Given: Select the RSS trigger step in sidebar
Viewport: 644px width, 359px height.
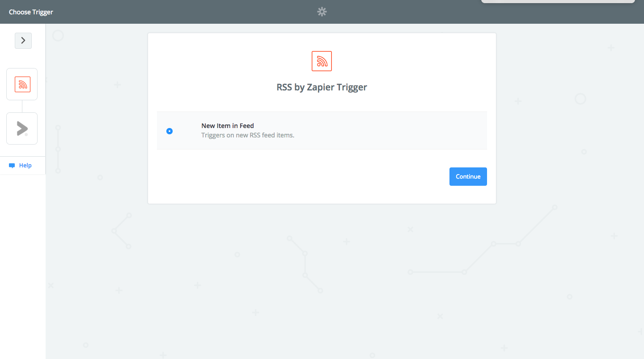Looking at the screenshot, I should click(x=22, y=84).
